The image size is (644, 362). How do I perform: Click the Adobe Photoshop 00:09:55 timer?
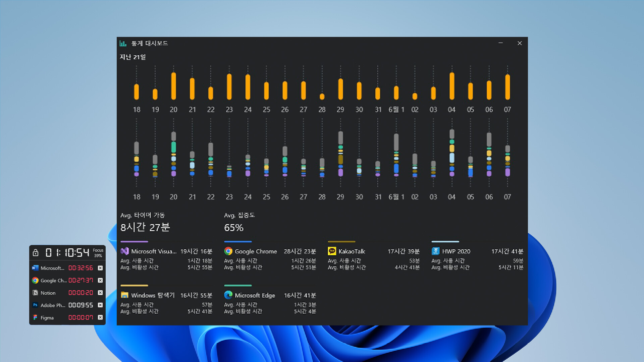click(x=80, y=305)
